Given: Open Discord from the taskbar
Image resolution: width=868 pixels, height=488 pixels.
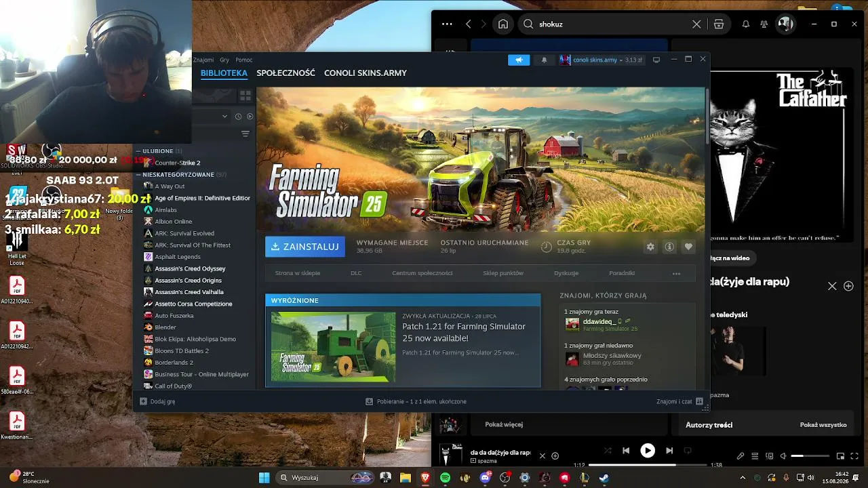Looking at the screenshot, I should [485, 478].
